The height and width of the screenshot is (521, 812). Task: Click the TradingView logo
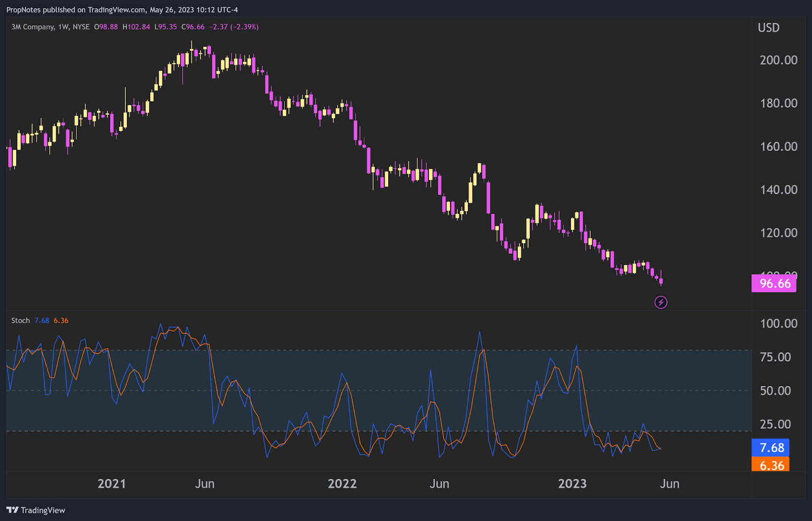(x=36, y=510)
